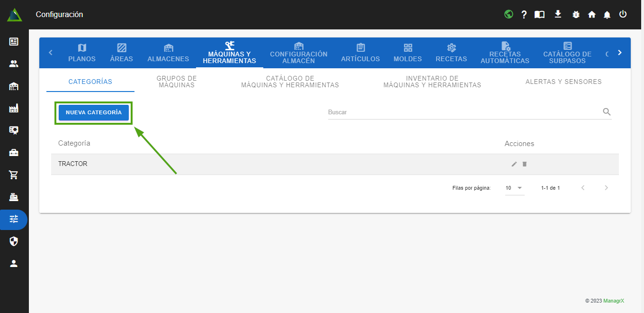Viewport: 644px width, 313px height.
Task: Click the pencil edit icon for TRACTOR
Action: coord(514,164)
